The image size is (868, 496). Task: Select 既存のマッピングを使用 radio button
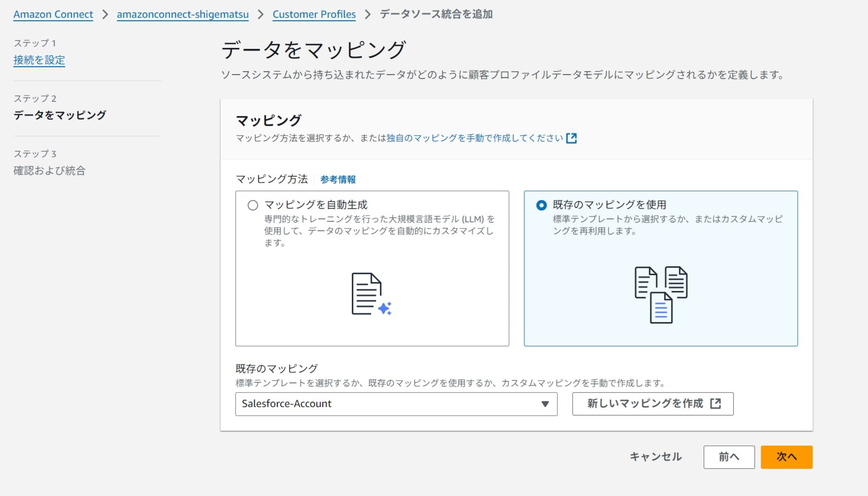coord(541,205)
